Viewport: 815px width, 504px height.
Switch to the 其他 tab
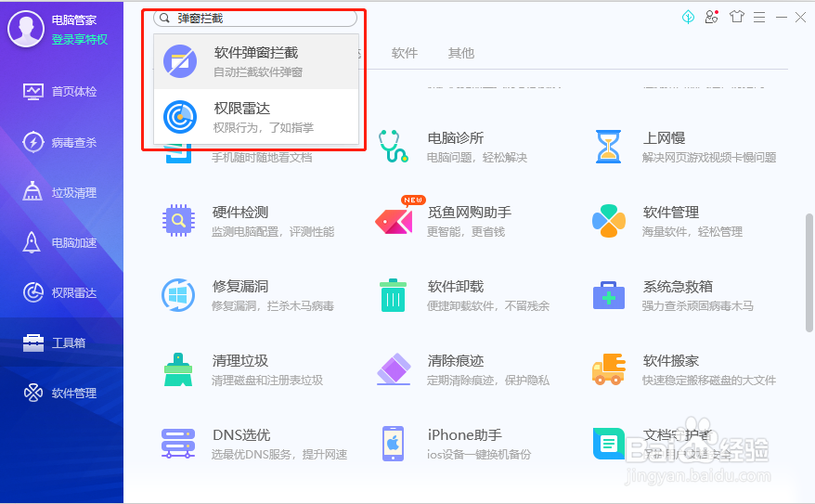coord(461,53)
